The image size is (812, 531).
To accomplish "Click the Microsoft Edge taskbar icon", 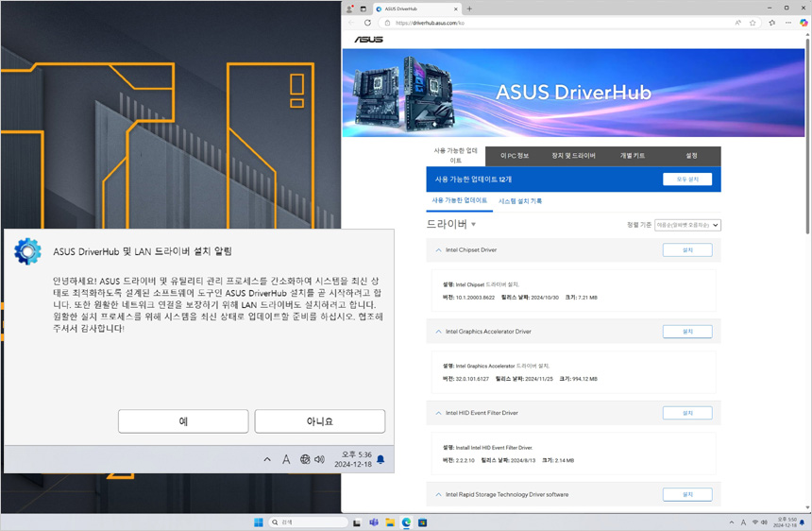I will (407, 522).
